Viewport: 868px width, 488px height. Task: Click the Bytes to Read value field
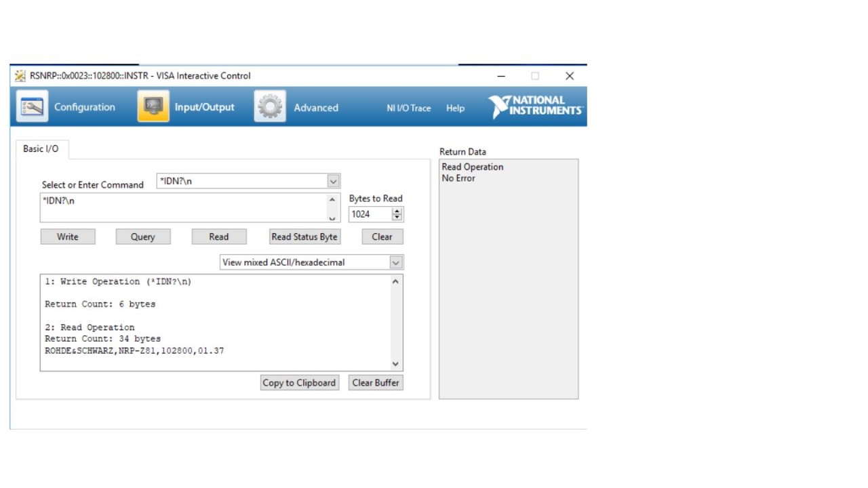(x=370, y=214)
